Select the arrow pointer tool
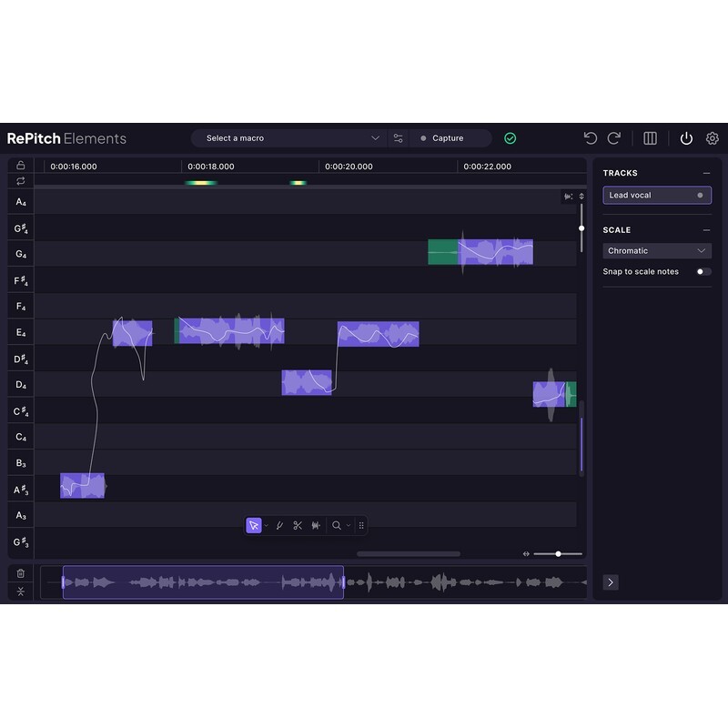 pos(254,525)
